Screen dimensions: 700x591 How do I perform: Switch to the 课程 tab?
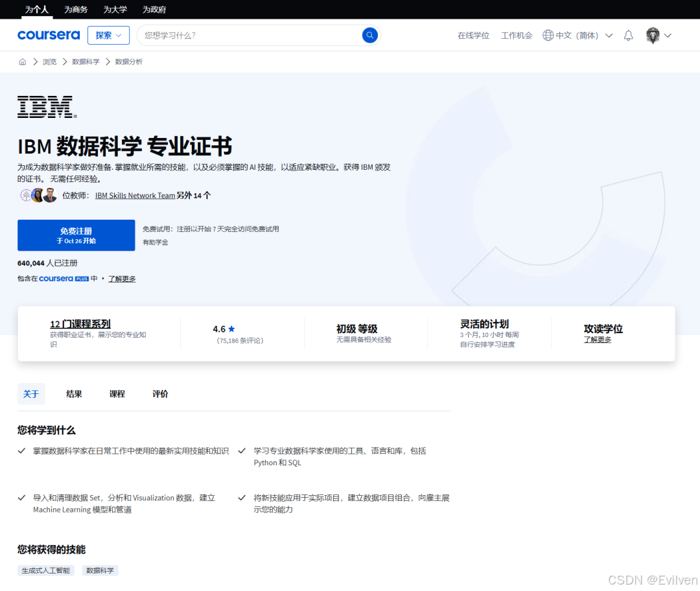(x=117, y=394)
